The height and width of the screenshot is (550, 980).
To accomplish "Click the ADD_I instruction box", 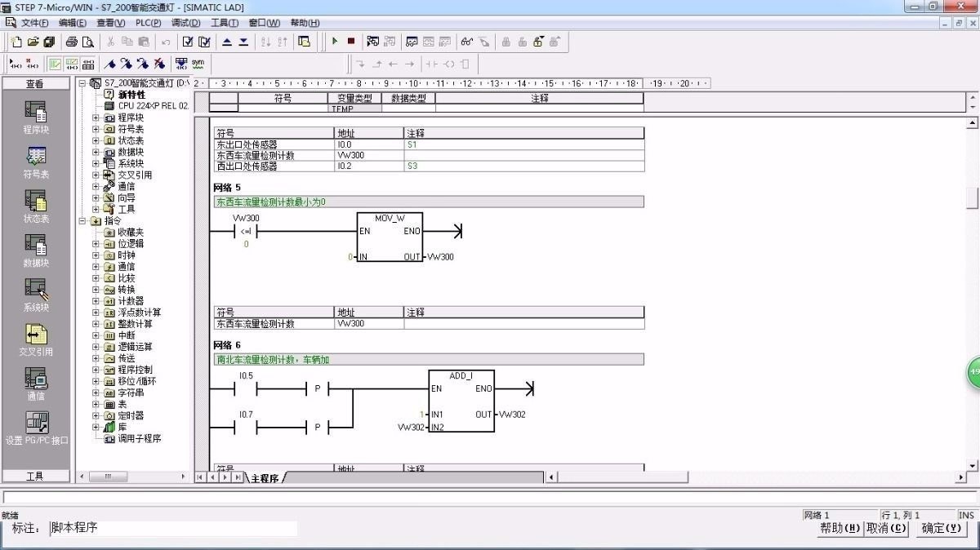I will click(461, 401).
